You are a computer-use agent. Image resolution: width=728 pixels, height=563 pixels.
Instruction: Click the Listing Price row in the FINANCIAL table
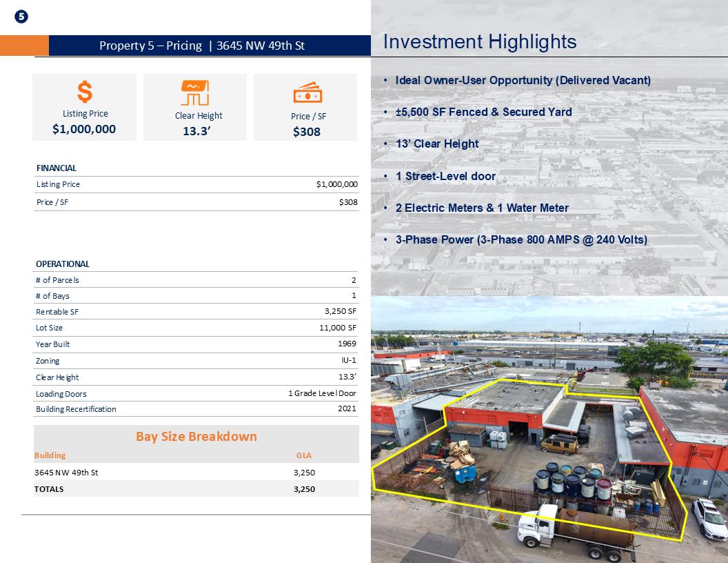196,184
